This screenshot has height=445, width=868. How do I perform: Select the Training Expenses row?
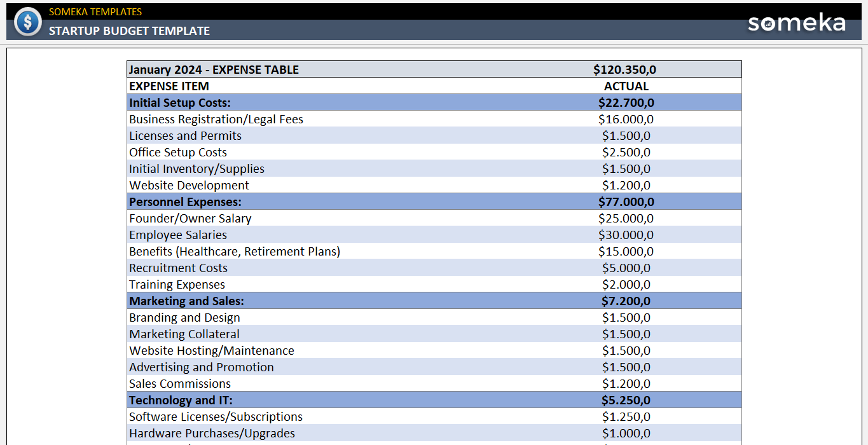tap(434, 284)
